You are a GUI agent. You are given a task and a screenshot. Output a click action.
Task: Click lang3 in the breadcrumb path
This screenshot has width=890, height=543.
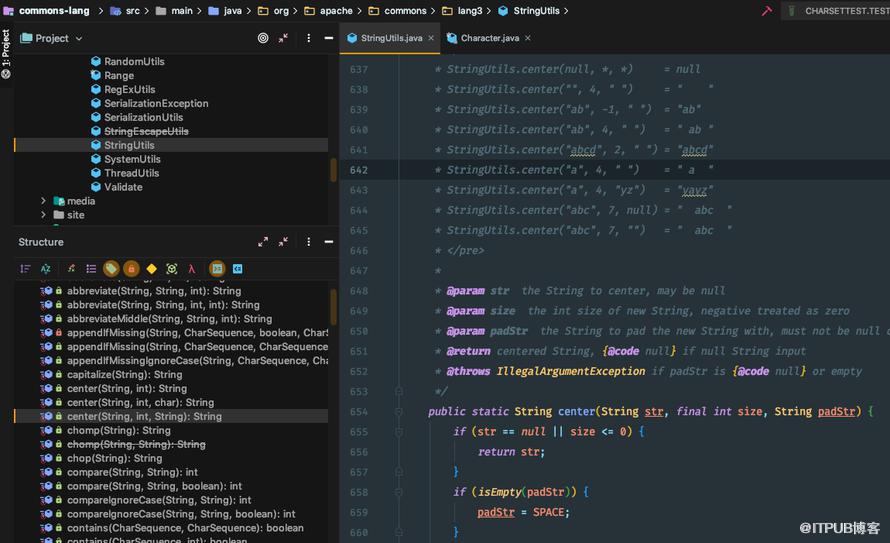point(469,11)
